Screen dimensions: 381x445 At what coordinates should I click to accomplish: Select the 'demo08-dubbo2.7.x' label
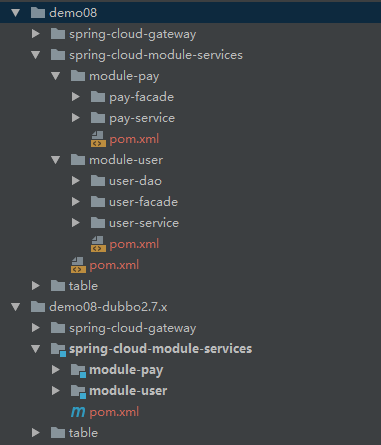click(x=108, y=307)
